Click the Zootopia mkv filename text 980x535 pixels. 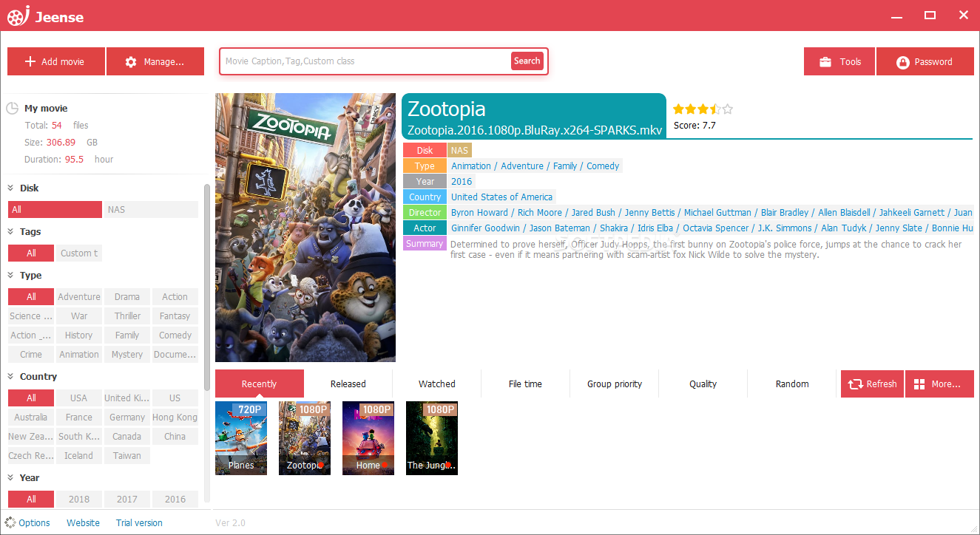tap(535, 130)
